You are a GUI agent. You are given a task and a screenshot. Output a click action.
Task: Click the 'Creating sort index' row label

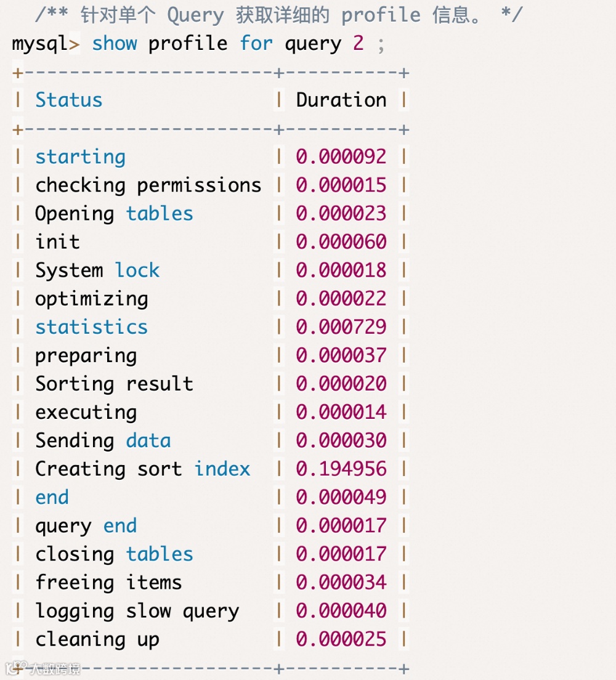[x=142, y=469]
